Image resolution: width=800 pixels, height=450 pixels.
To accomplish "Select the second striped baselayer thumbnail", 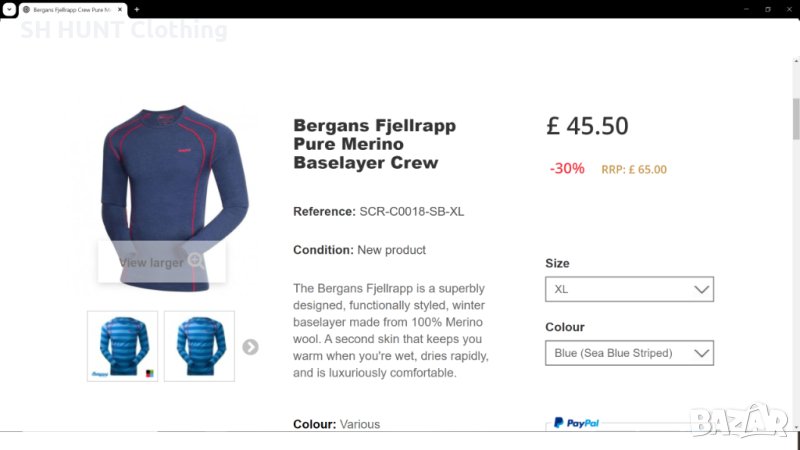I will tap(199, 346).
